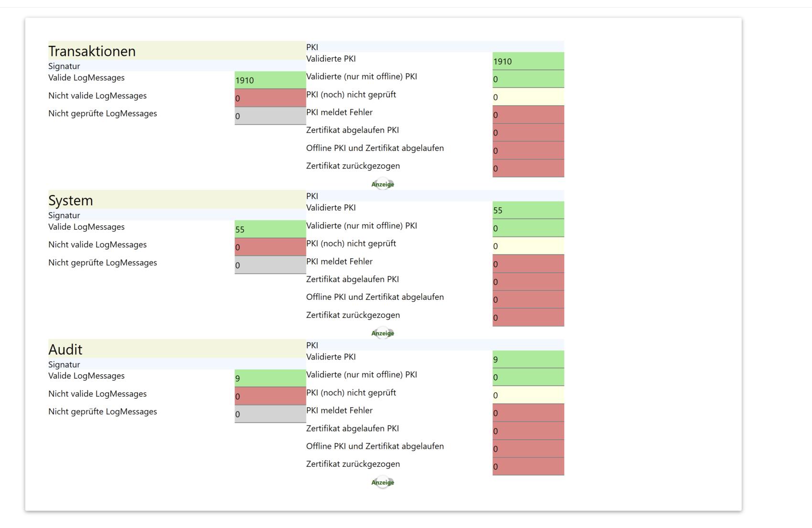Click Audit Nicht geprüfte LogMessages grey cell

pyautogui.click(x=270, y=414)
